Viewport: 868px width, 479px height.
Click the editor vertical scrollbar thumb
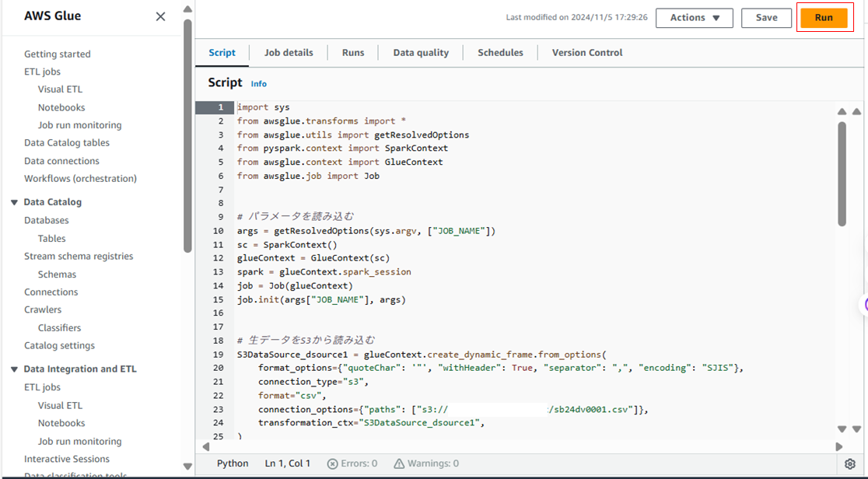pos(842,174)
